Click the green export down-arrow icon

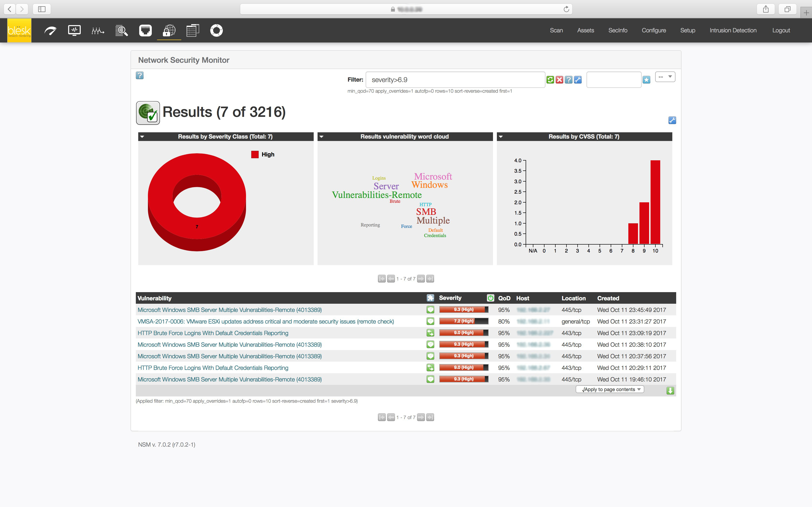pos(670,390)
